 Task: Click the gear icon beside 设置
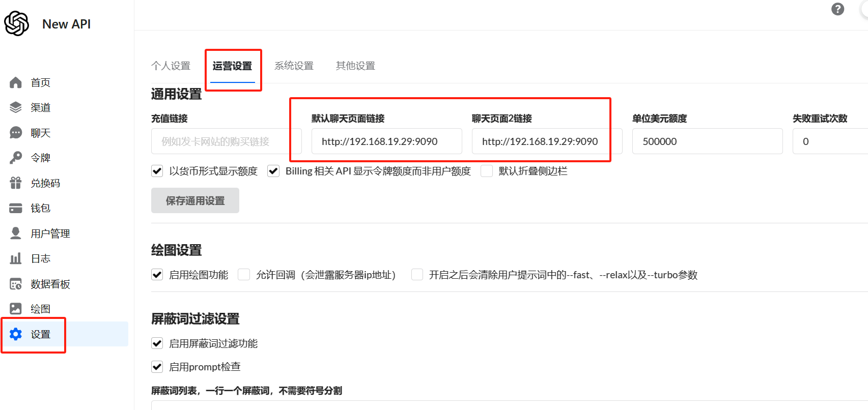click(16, 334)
